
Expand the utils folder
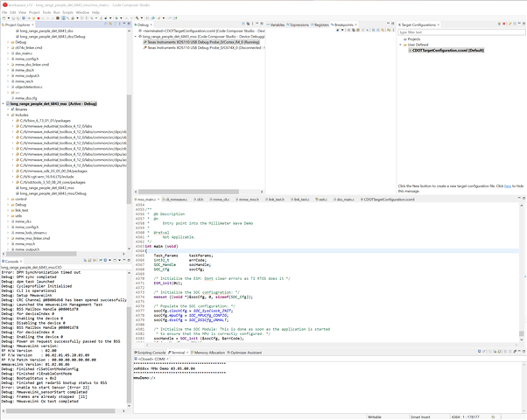[x=8, y=216]
